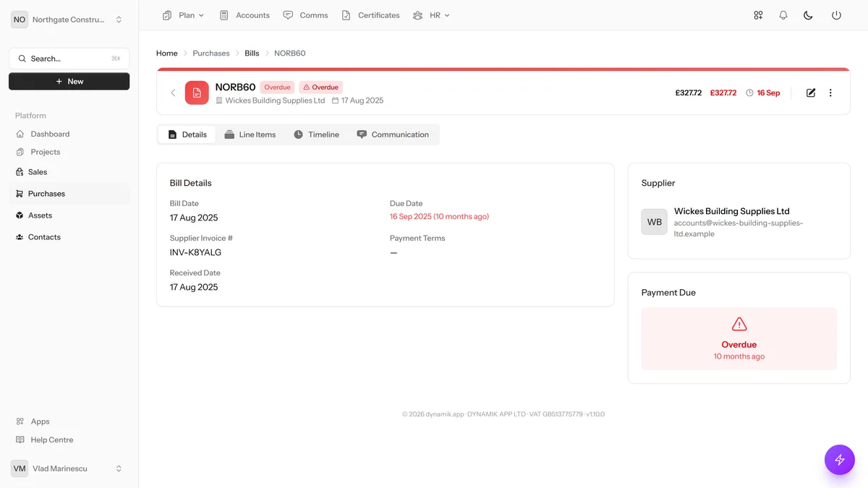Switch to the Timeline tab
This screenshot has width=868, height=488.
[x=317, y=134]
